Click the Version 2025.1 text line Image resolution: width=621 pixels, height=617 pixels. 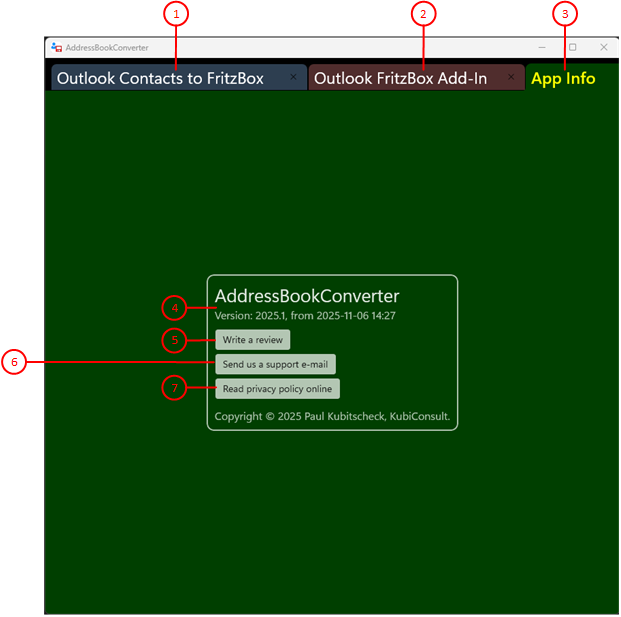click(305, 316)
